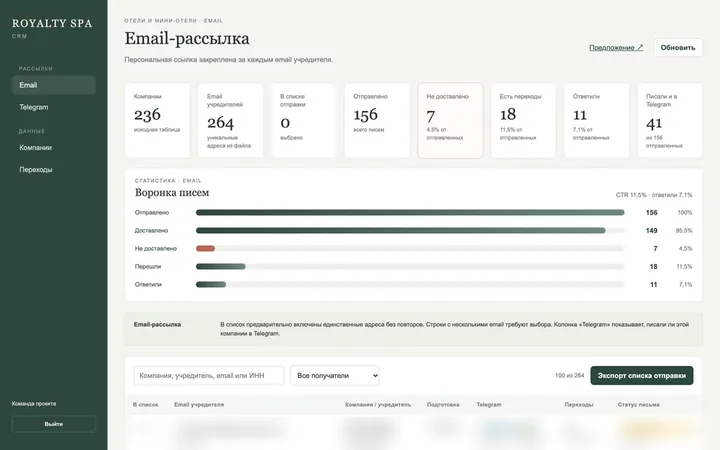Screen dimensions: 720x450
Task: Click the 100 из 264 counter
Action: click(x=569, y=375)
